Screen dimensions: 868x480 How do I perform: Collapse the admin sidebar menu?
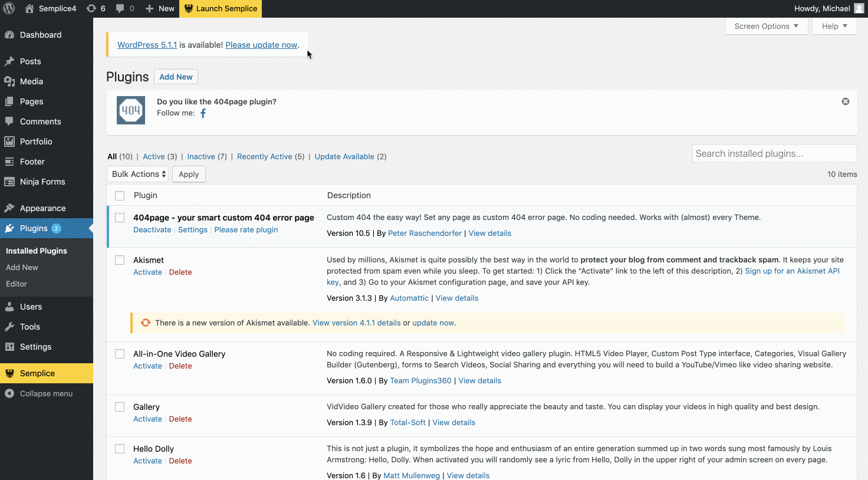click(x=46, y=393)
